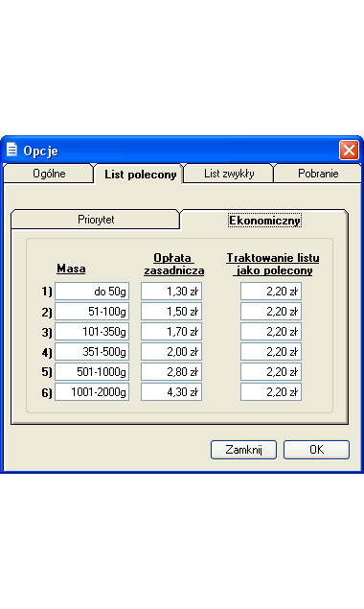This screenshot has width=364, height=609.
Task: Click the row label 1)
Action: [x=47, y=292]
